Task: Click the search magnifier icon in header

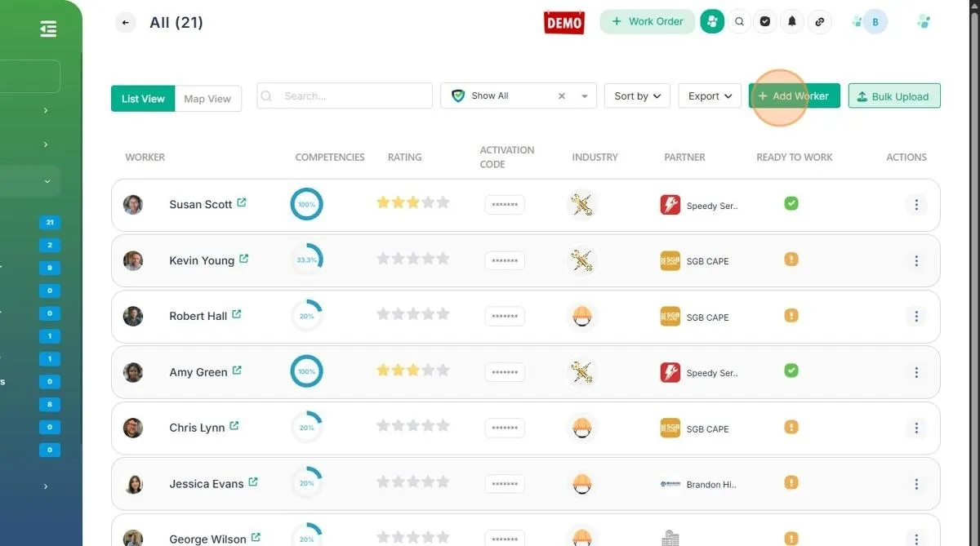Action: point(739,22)
